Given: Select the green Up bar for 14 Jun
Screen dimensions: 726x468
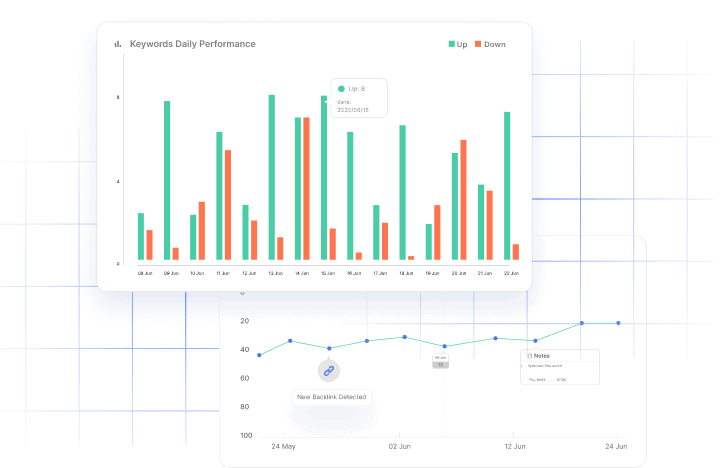Looking at the screenshot, I should (x=298, y=189).
